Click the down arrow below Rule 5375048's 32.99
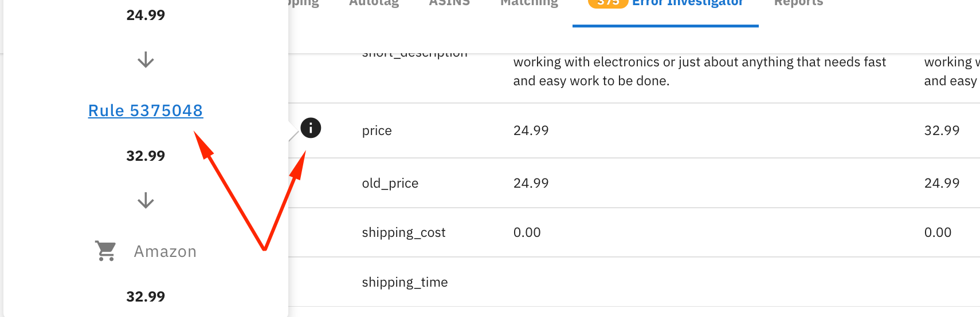 click(146, 200)
